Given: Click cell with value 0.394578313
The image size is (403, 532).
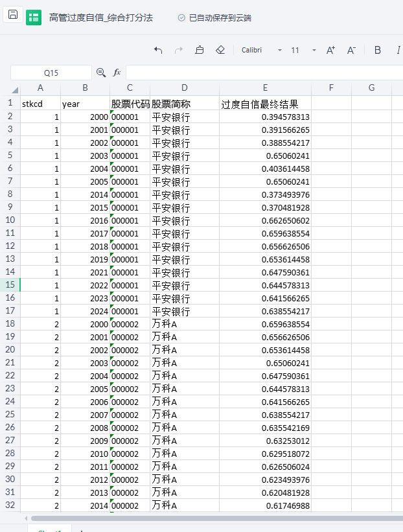Looking at the screenshot, I should coord(265,117).
